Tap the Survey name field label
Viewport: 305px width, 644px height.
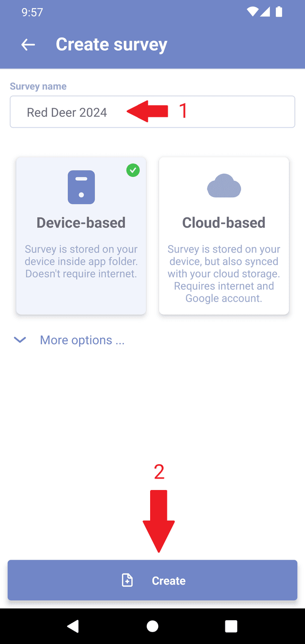pyautogui.click(x=38, y=86)
